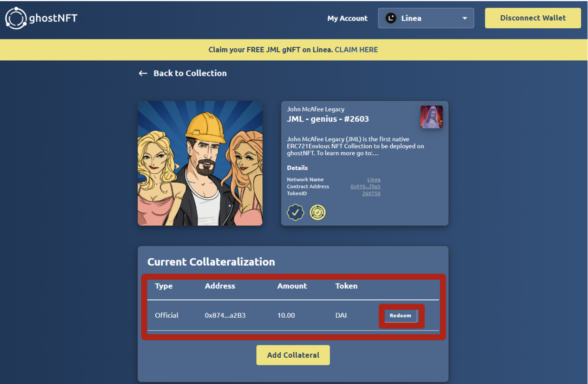588x384 pixels.
Task: Click the JML - genius - #2603 title
Action: [x=328, y=119]
